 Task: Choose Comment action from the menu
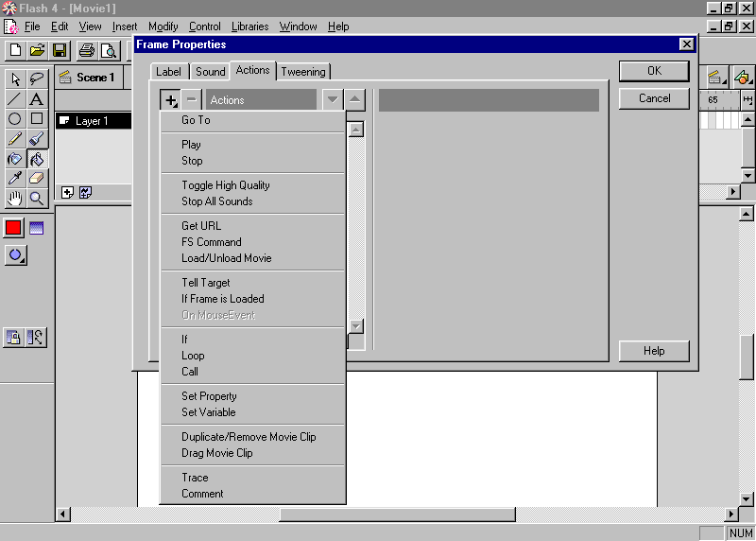(x=252, y=494)
